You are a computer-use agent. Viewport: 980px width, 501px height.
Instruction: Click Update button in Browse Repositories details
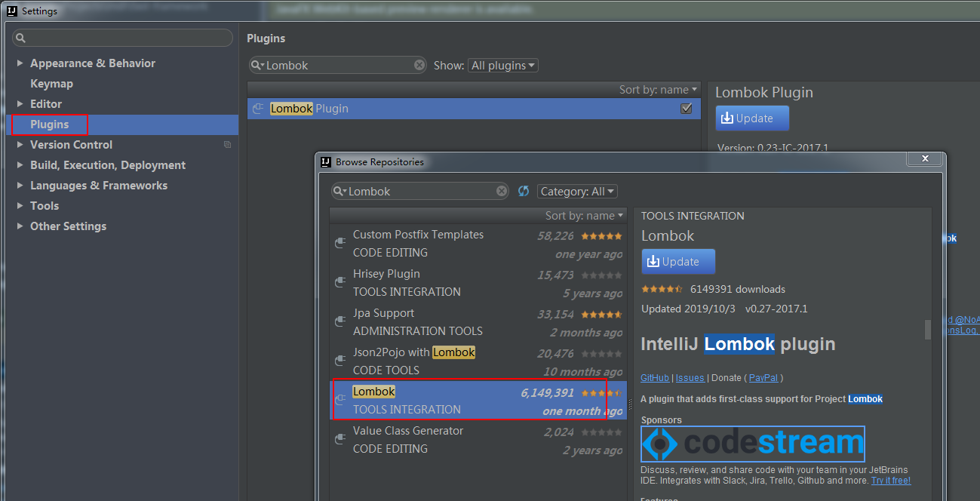pyautogui.click(x=678, y=262)
